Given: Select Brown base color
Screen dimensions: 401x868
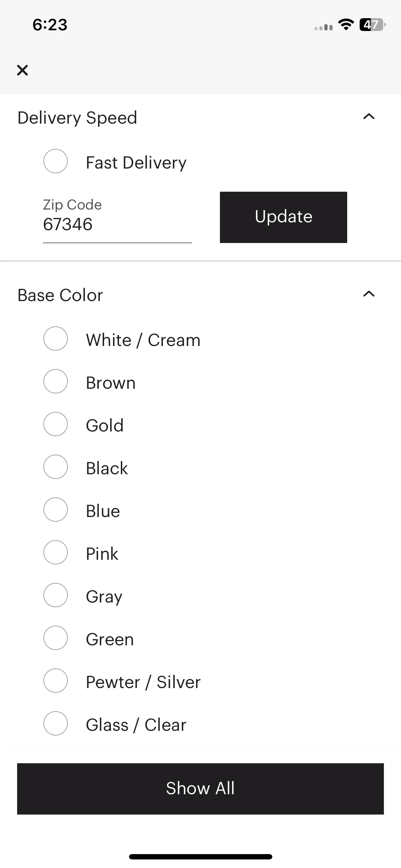Looking at the screenshot, I should [x=56, y=381].
